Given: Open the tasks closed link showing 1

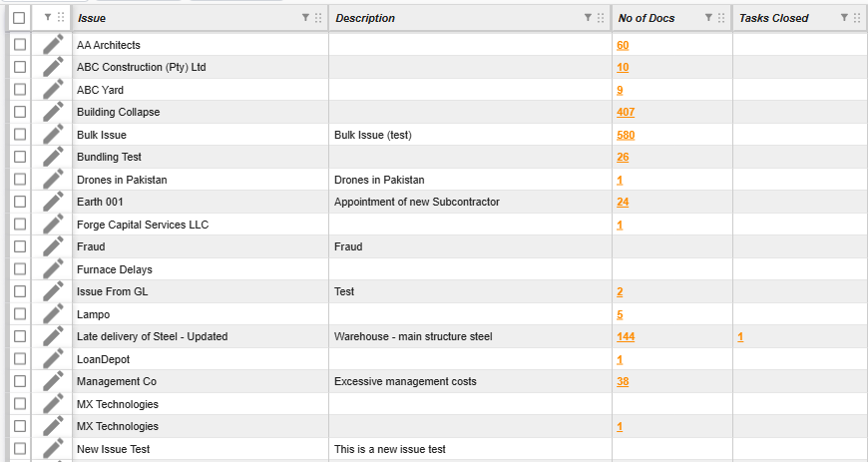Looking at the screenshot, I should coord(740,337).
